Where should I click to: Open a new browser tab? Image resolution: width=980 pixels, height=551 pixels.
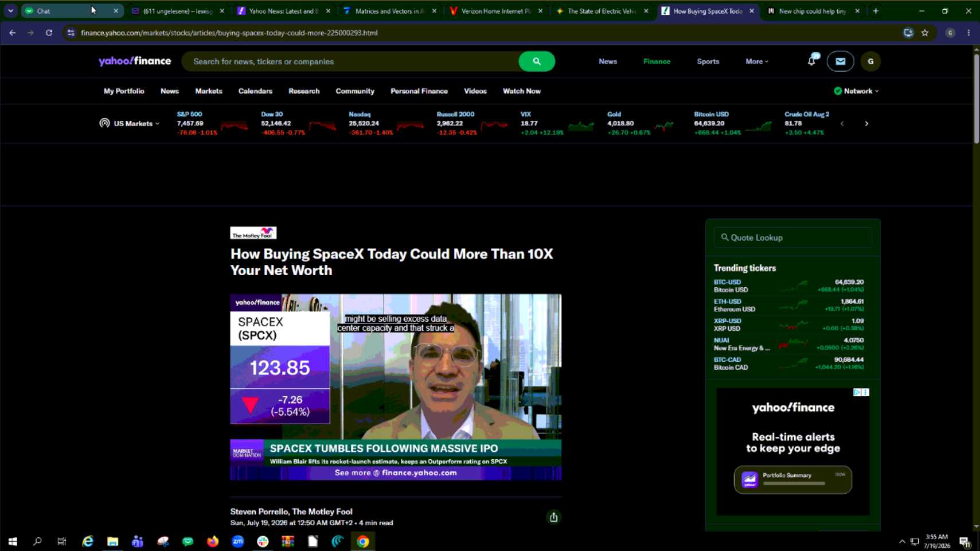(876, 11)
